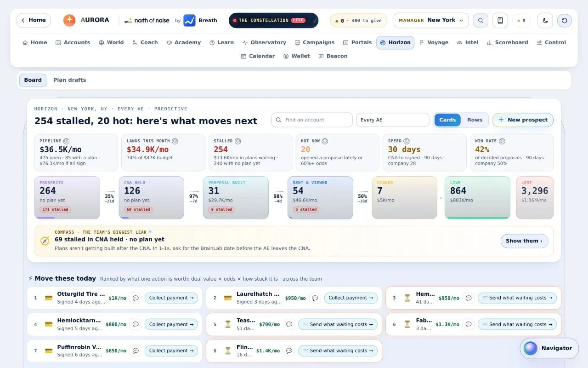This screenshot has width=588, height=368.
Task: Click Show them in the Compass banner
Action: [x=524, y=241]
